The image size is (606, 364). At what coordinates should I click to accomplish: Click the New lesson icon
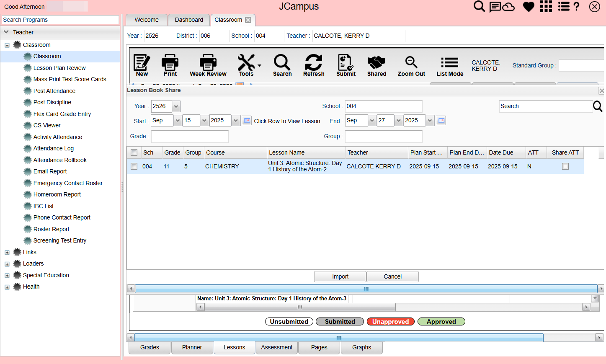(x=142, y=65)
